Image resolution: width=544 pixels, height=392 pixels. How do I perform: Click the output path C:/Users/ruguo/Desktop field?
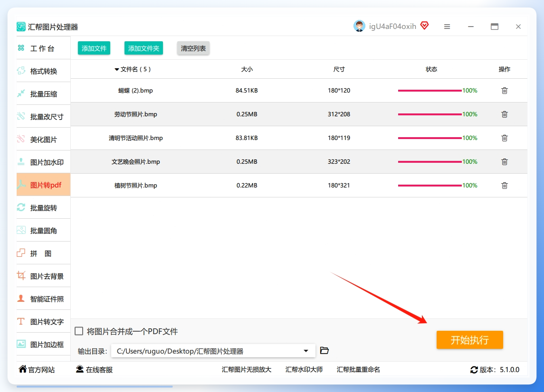click(x=213, y=351)
